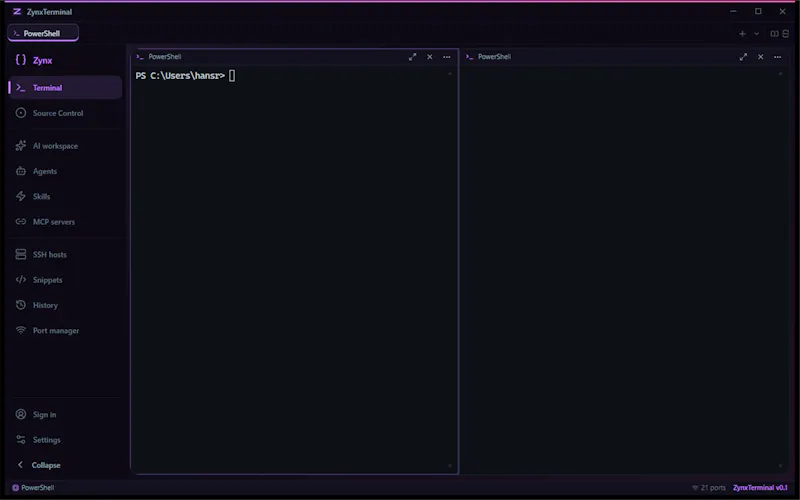Click the Source Control circle icon
Screen dimensions: 800x500
21,113
